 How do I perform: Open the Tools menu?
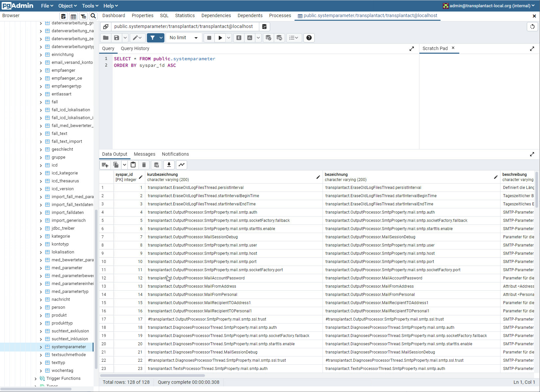(x=90, y=6)
